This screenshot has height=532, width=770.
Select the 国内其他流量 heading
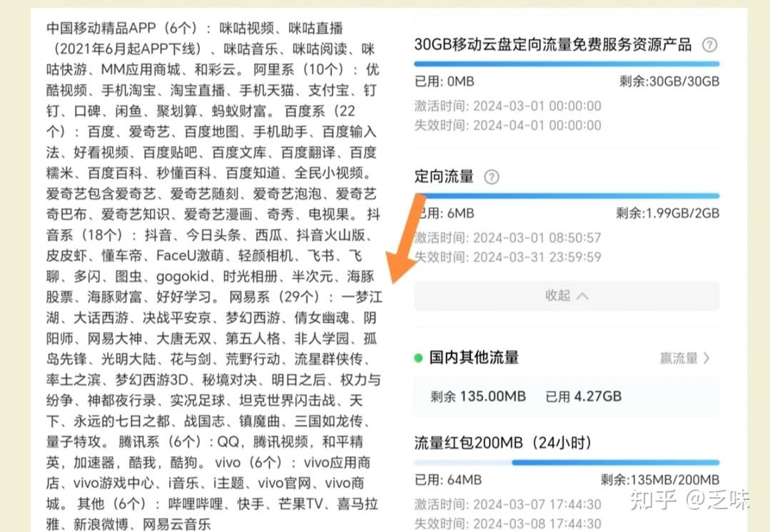click(474, 357)
